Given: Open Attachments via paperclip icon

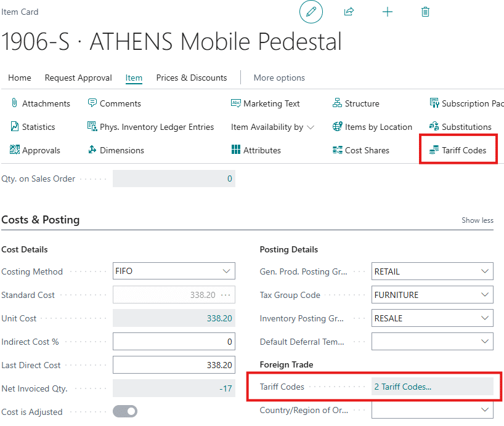Looking at the screenshot, I should tap(15, 103).
